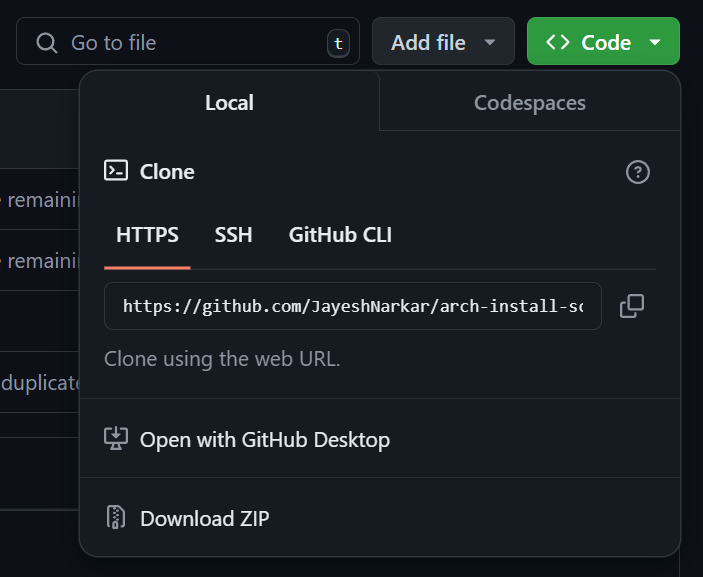The width and height of the screenshot is (703, 577).
Task: Click the terminal Clone icon
Action: 116,171
